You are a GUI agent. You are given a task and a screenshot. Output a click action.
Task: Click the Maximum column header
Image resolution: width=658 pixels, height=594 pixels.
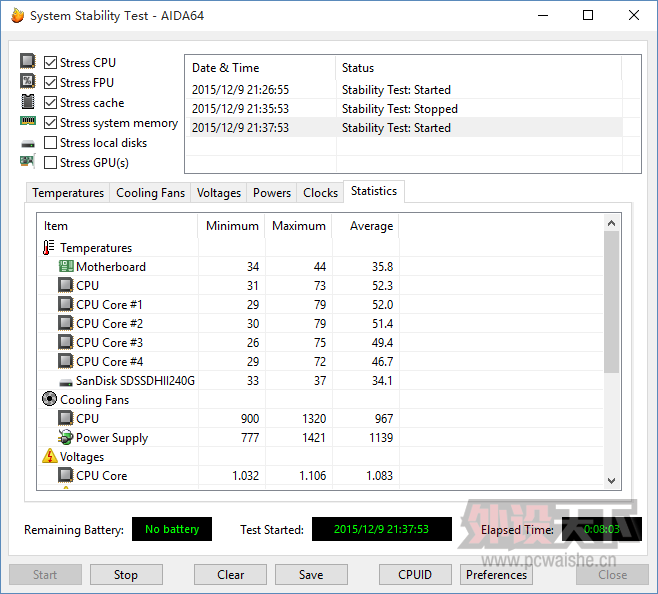click(298, 226)
